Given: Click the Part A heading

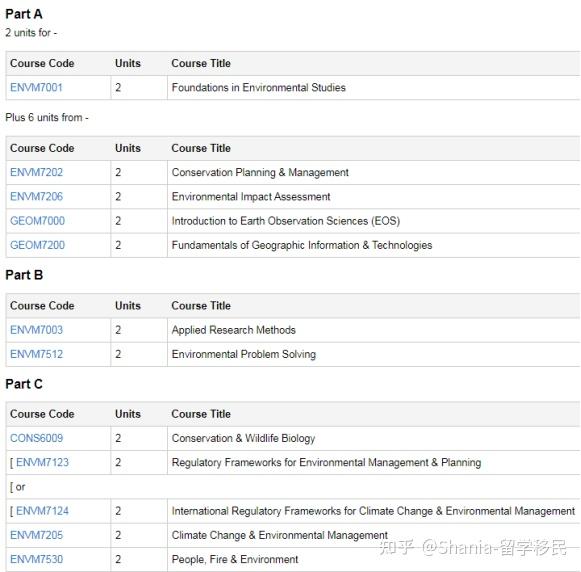Looking at the screenshot, I should point(24,14).
